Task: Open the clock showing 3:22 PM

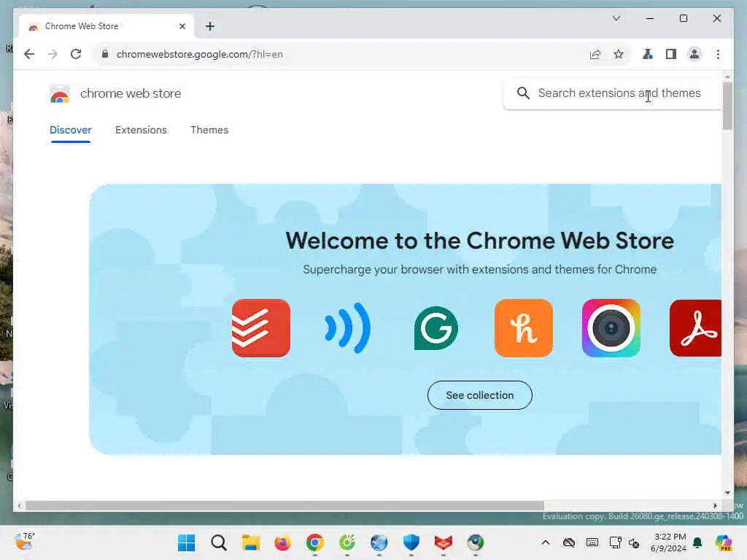Action: tap(668, 542)
